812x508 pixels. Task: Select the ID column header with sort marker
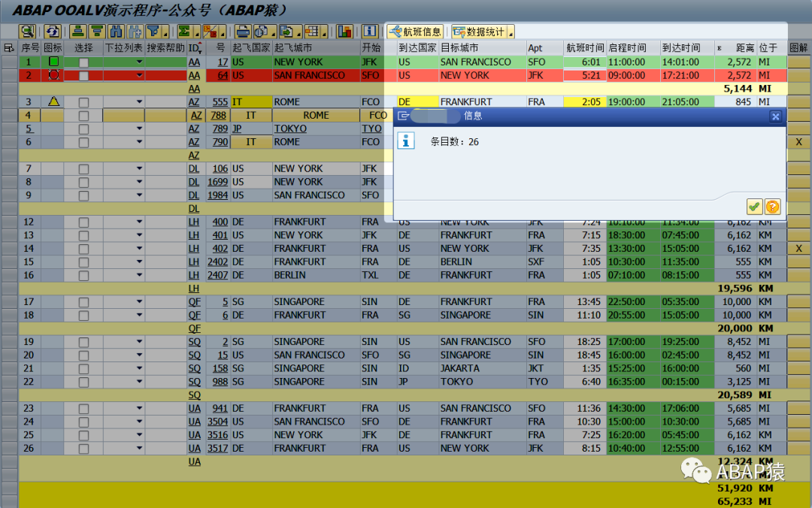(x=195, y=47)
